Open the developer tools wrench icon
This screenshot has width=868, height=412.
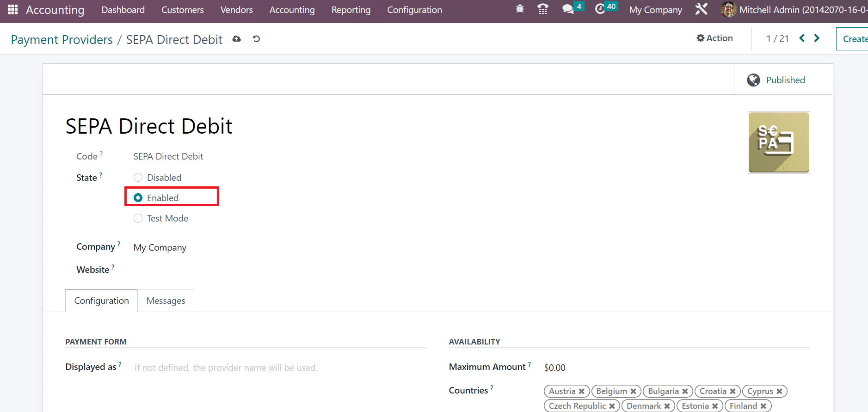[x=701, y=9]
